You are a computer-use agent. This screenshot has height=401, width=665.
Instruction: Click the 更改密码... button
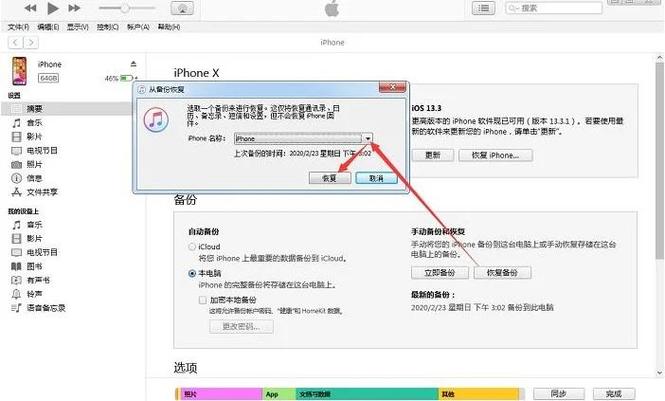point(241,326)
